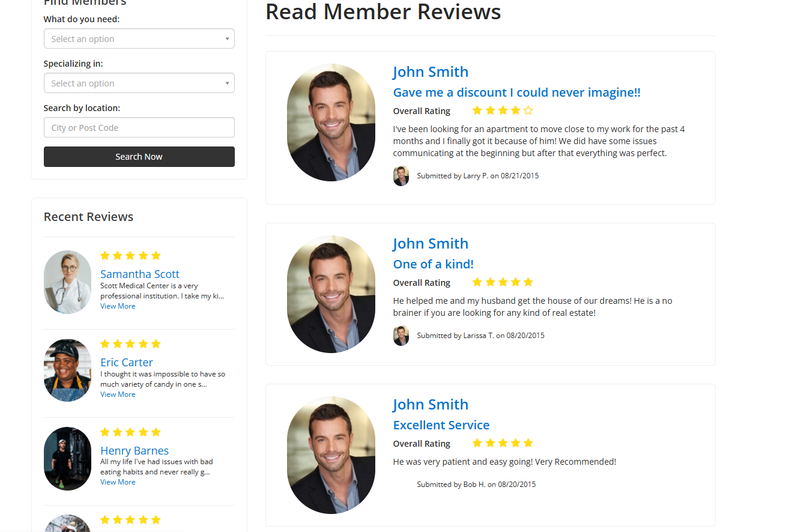This screenshot has height=532, width=792.
Task: Click the empty fifth star in discount review
Action: (528, 110)
